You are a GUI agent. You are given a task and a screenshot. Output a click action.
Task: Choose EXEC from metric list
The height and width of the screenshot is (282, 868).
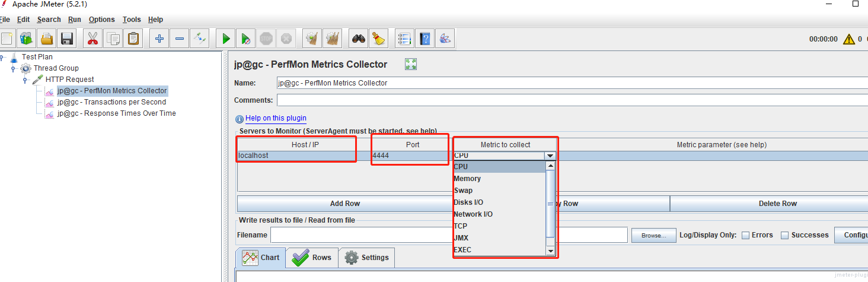(499, 250)
